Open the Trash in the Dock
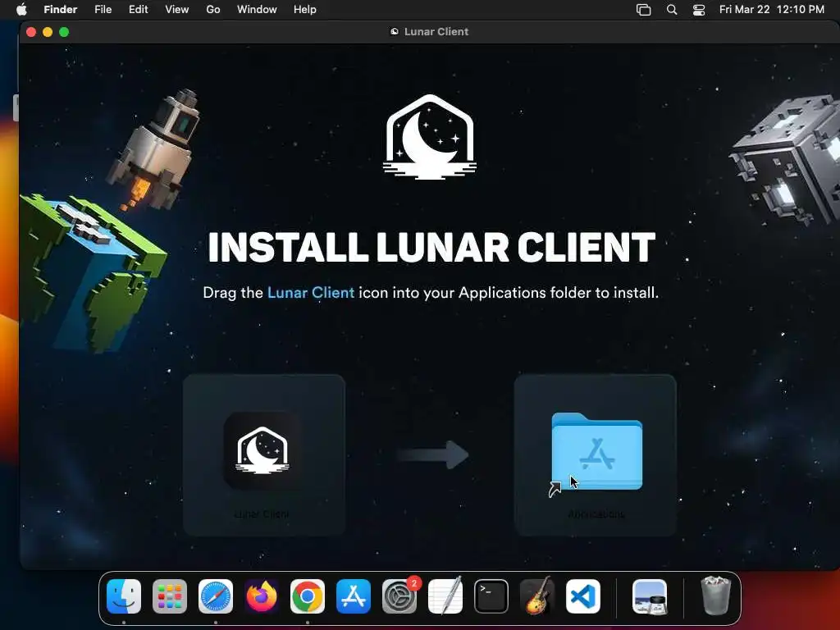The image size is (840, 630). 715,596
